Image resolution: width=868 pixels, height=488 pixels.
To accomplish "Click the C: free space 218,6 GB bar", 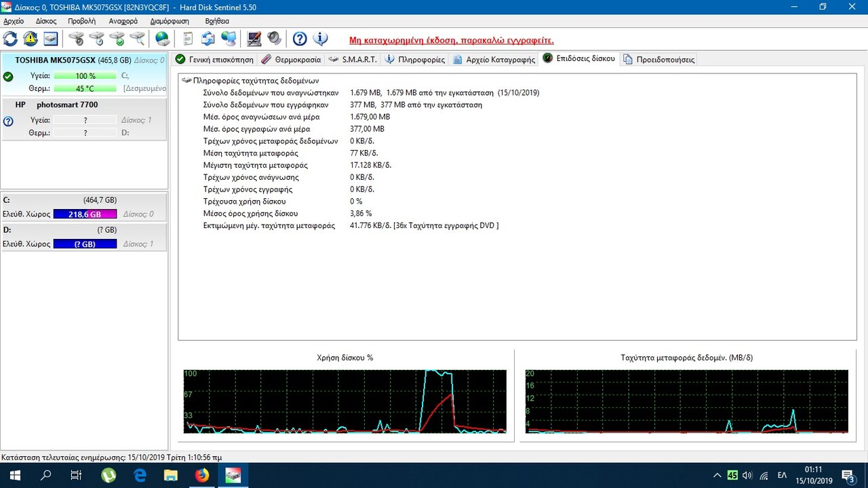I will 85,214.
